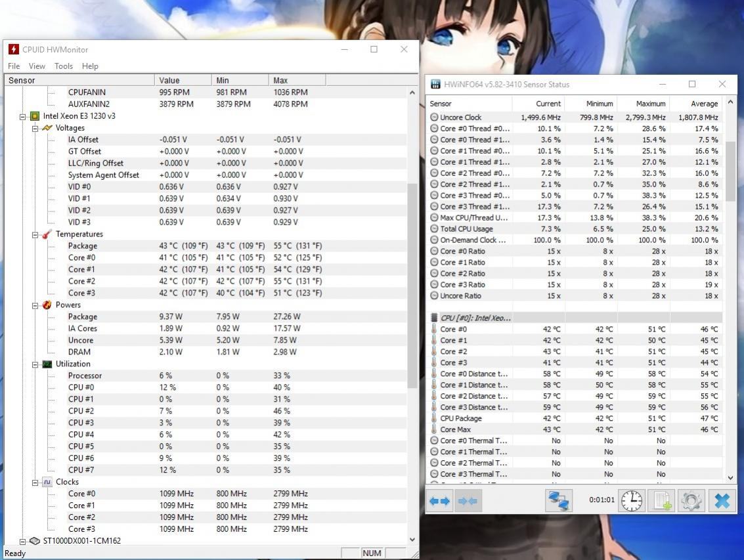Select the Core #3 Distance row in HWiNFO

tap(574, 407)
